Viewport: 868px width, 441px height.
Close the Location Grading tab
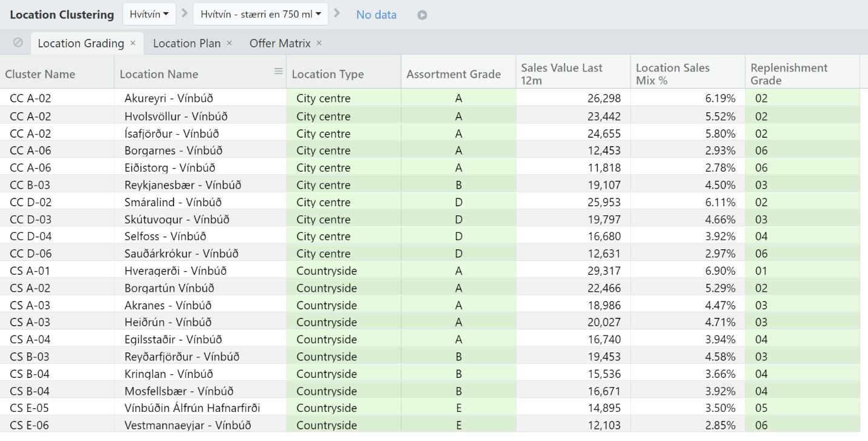pos(133,43)
